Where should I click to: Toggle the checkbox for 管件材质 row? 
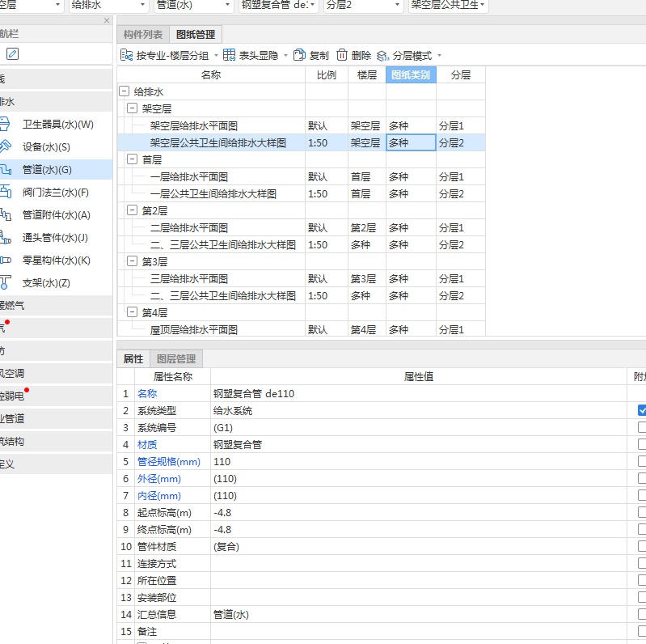[x=642, y=546]
